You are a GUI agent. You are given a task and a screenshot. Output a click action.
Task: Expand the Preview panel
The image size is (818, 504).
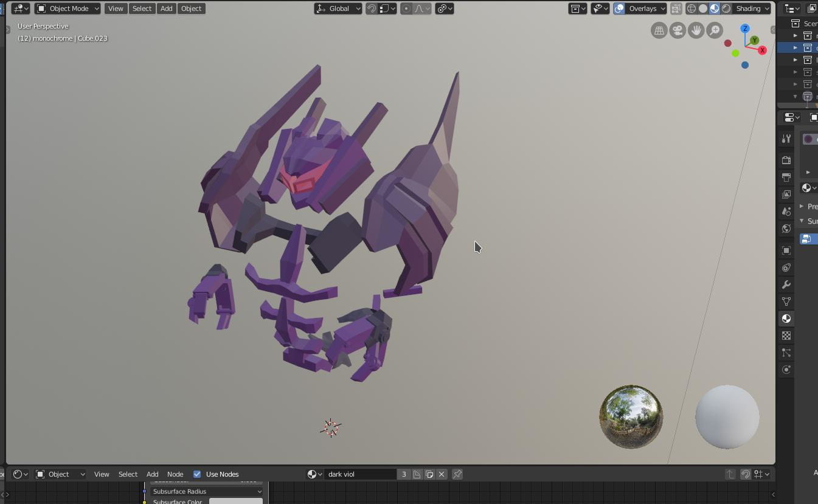[802, 206]
